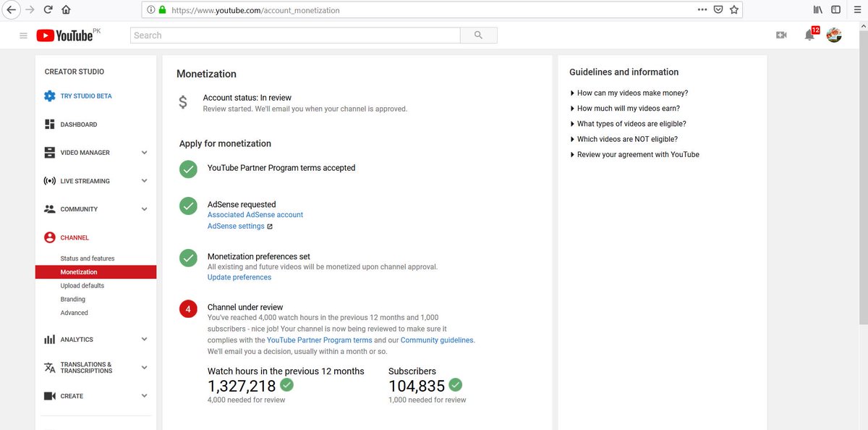Click the Create camera icon in sidebar

click(x=49, y=396)
